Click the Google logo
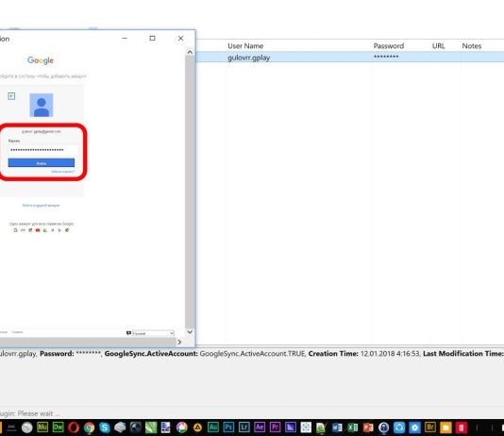 click(x=41, y=60)
